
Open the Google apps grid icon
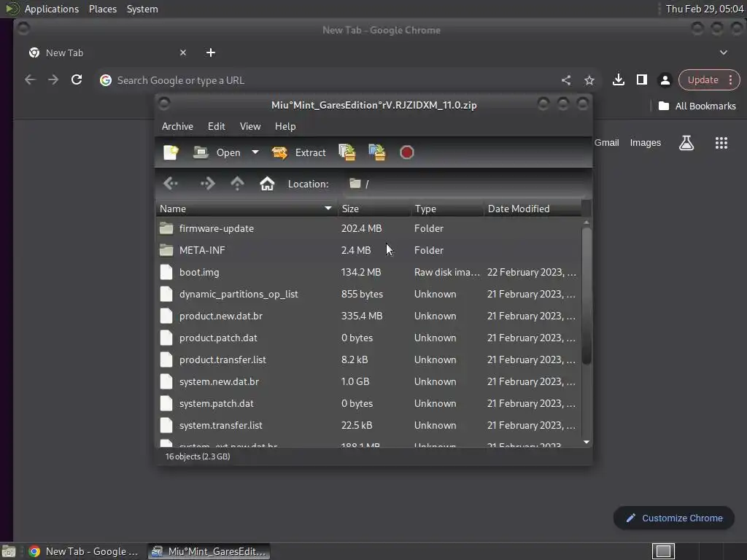[721, 143]
